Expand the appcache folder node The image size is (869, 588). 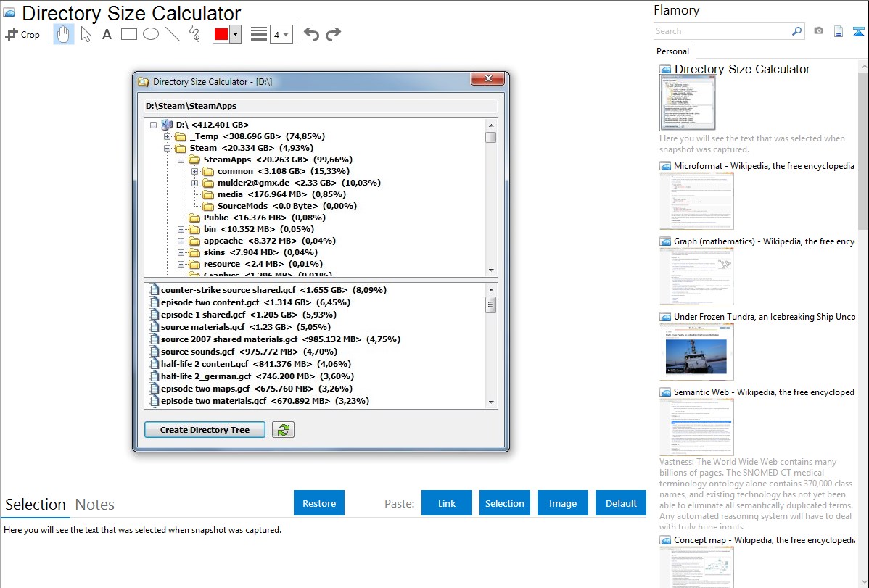pos(181,241)
